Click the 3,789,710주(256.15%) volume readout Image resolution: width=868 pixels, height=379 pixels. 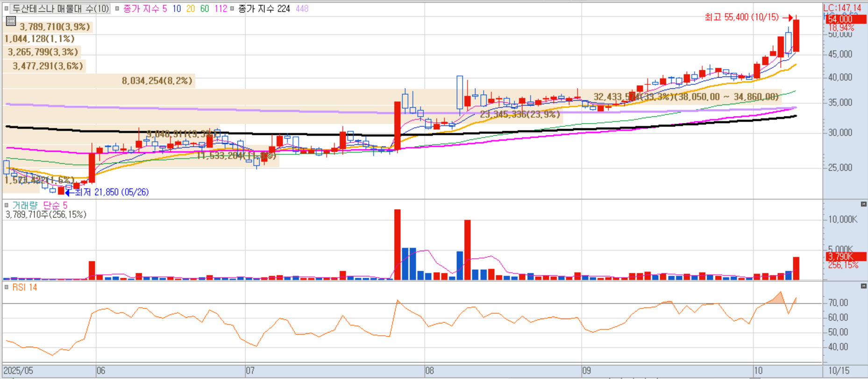46,215
